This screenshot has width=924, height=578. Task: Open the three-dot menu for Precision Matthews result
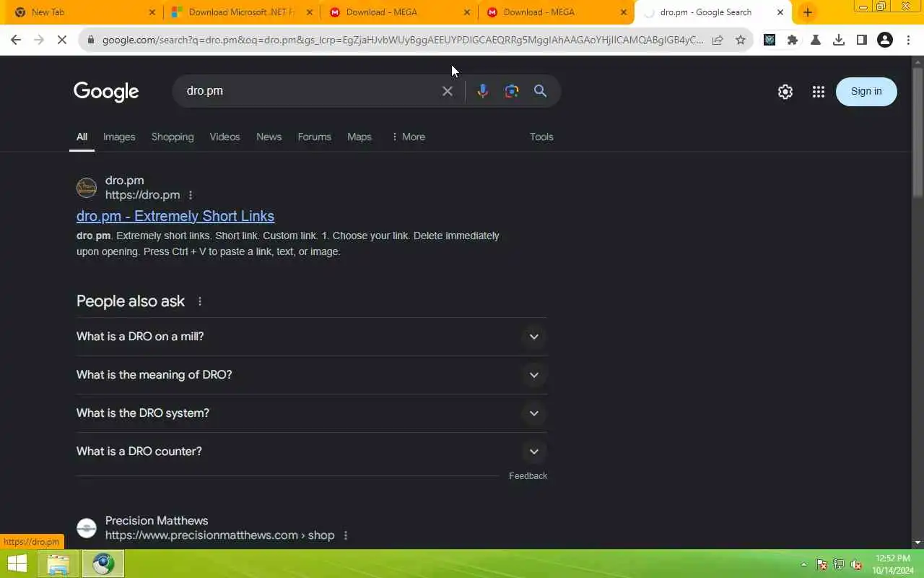click(x=346, y=535)
